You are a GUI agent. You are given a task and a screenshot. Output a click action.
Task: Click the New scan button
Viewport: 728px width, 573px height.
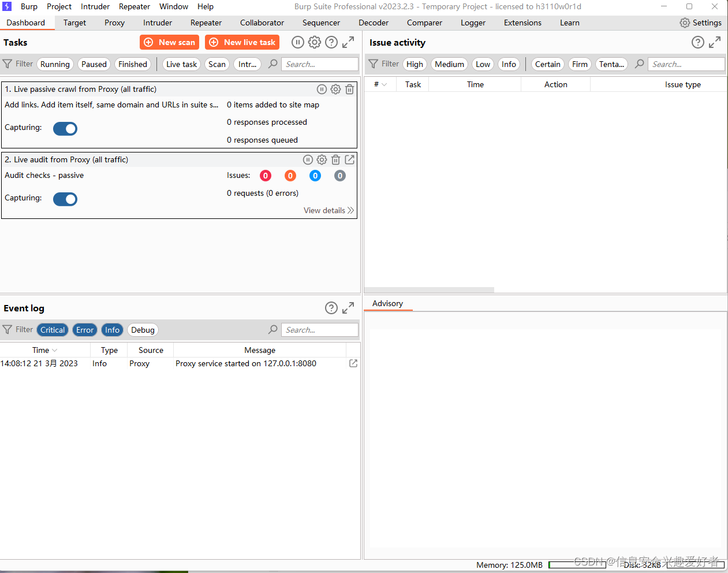pos(169,42)
